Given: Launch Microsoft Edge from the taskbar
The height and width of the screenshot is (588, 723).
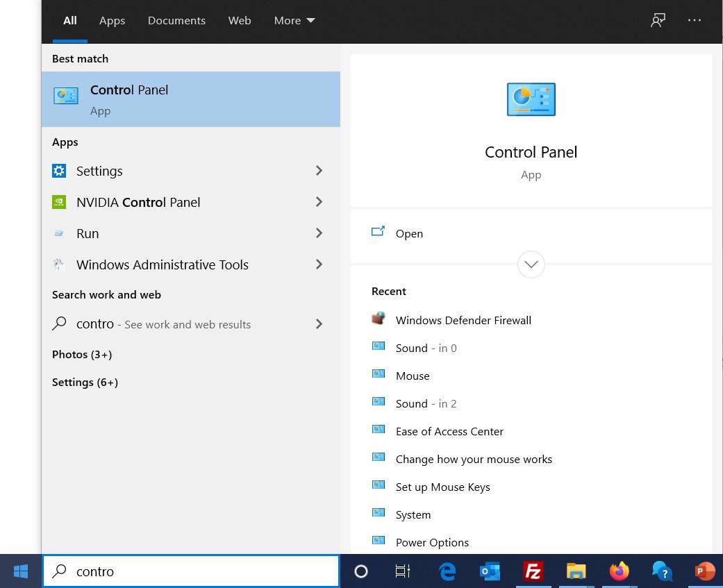Looking at the screenshot, I should [x=447, y=571].
